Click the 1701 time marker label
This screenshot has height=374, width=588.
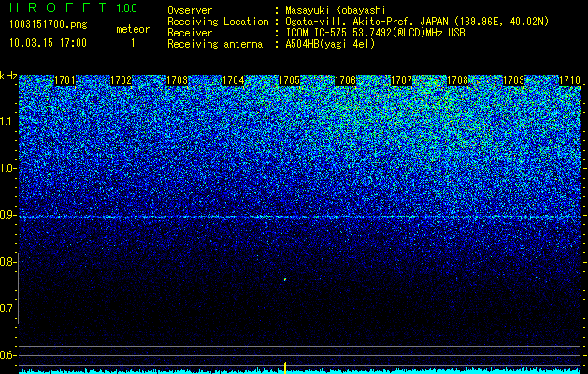coord(65,80)
